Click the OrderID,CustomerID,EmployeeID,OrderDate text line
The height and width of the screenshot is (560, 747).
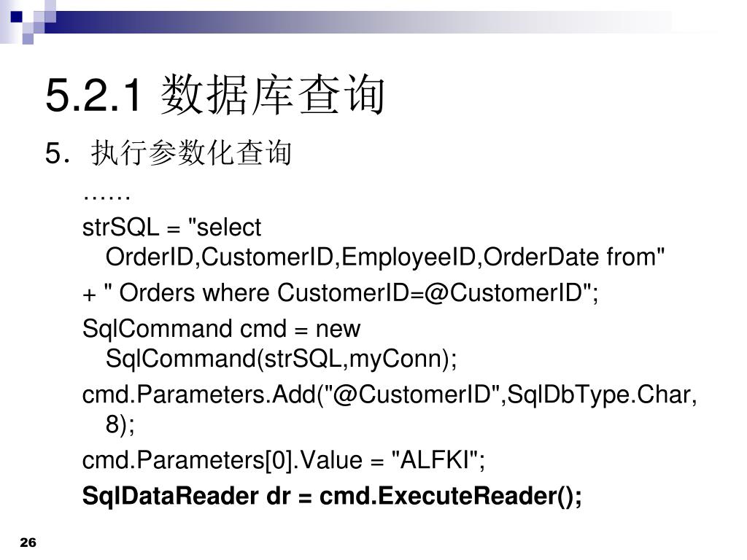[x=385, y=257]
